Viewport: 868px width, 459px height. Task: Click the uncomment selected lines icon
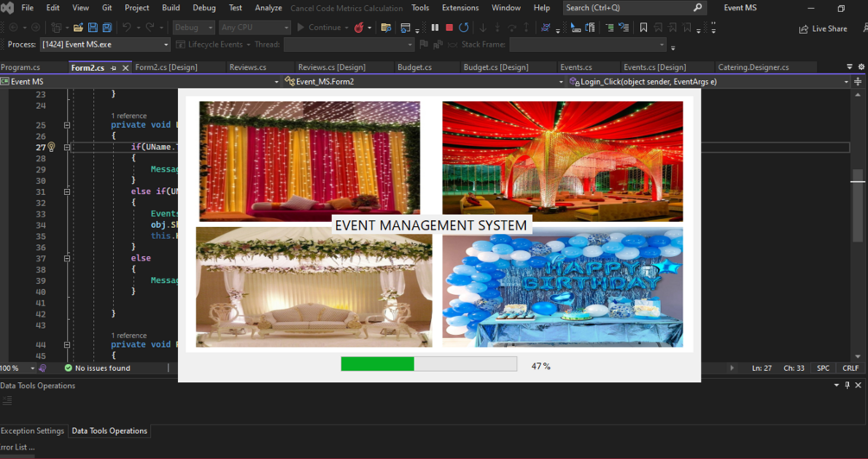624,28
